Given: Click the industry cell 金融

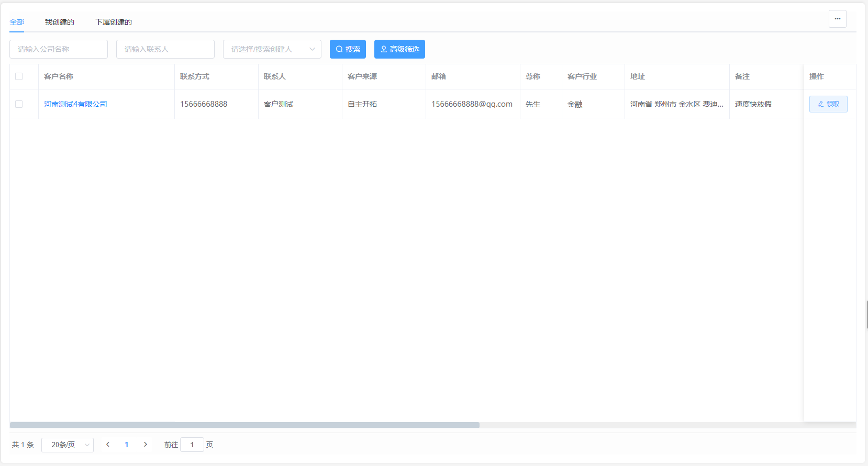Looking at the screenshot, I should point(575,104).
